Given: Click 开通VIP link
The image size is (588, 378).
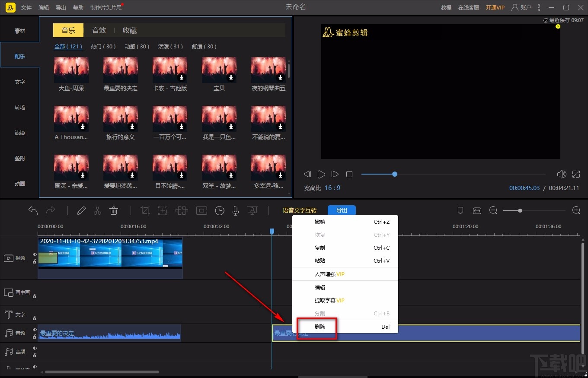Looking at the screenshot, I should pos(495,8).
